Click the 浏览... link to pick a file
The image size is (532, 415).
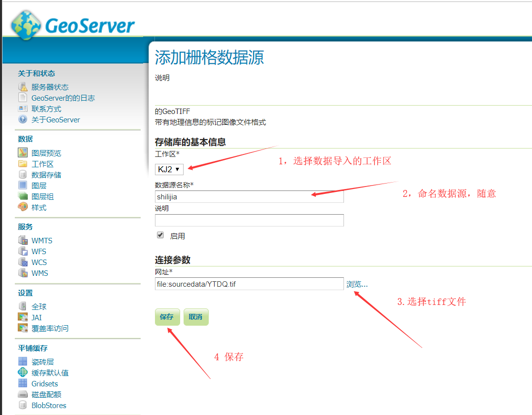click(356, 284)
